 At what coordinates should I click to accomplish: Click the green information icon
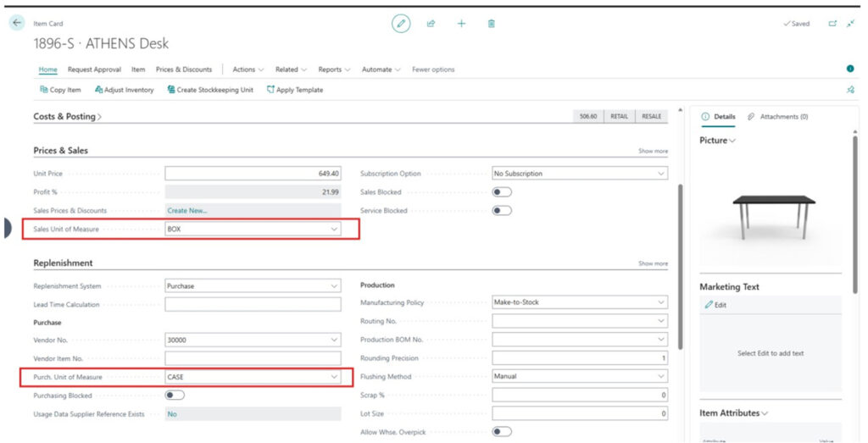pos(850,69)
